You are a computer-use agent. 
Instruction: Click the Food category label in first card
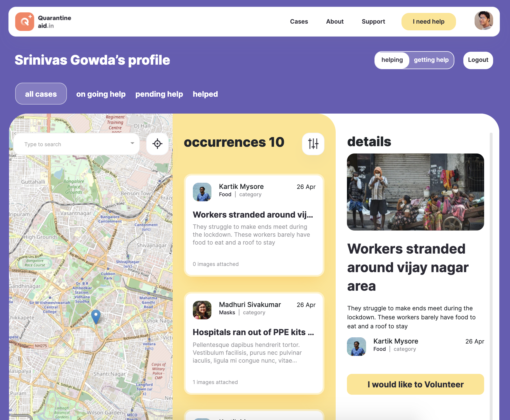click(225, 195)
